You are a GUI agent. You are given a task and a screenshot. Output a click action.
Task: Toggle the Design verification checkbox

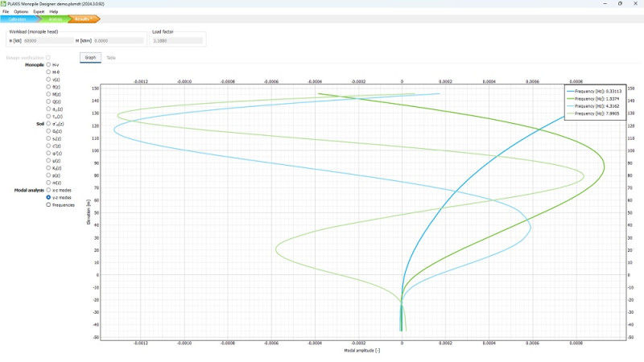click(x=48, y=58)
